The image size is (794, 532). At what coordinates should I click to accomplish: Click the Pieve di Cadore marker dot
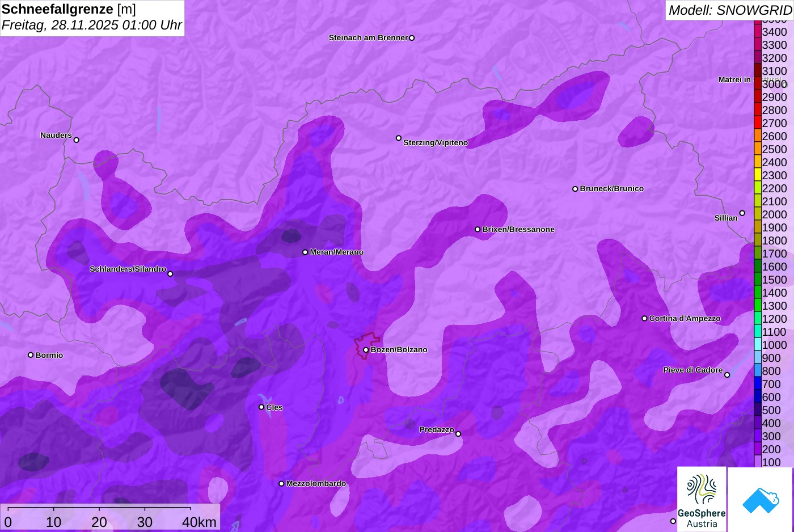(x=727, y=375)
